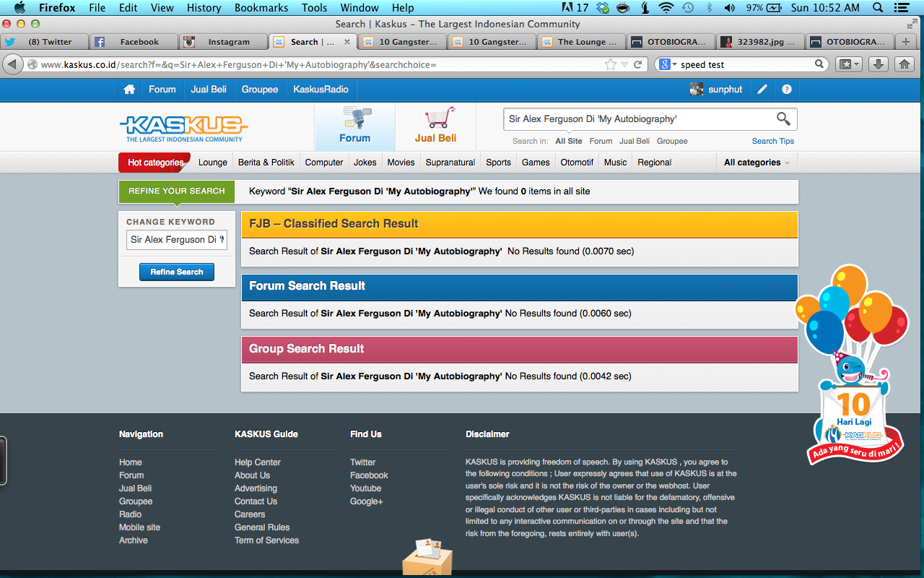Click the Kaskus home icon in blue bar

point(129,90)
